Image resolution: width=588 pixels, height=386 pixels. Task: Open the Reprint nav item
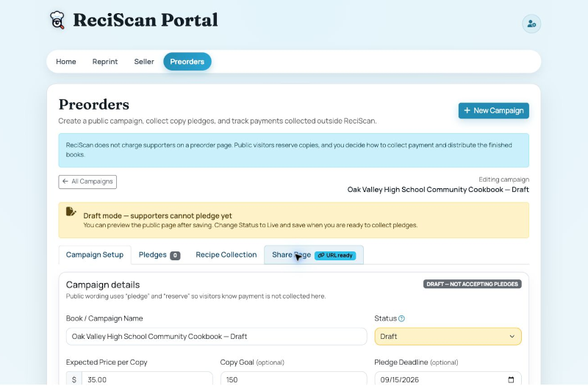pos(105,62)
